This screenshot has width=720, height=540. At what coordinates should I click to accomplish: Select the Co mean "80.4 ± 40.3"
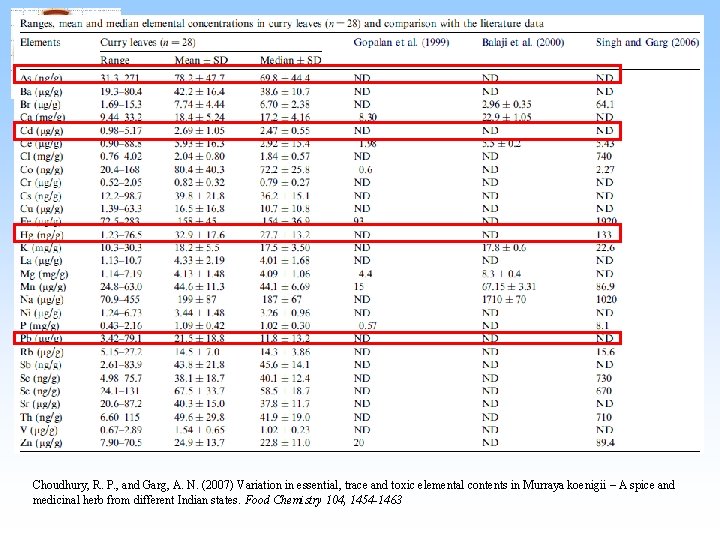tap(199, 170)
